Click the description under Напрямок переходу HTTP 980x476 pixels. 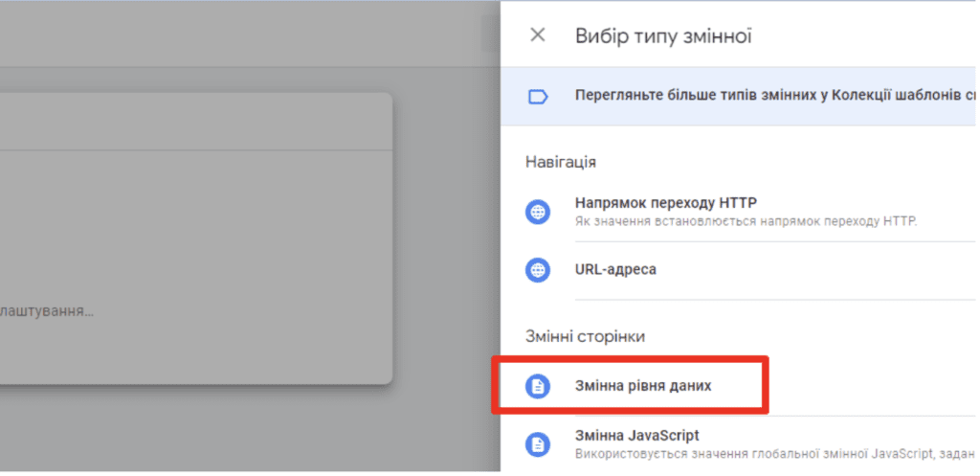(746, 221)
